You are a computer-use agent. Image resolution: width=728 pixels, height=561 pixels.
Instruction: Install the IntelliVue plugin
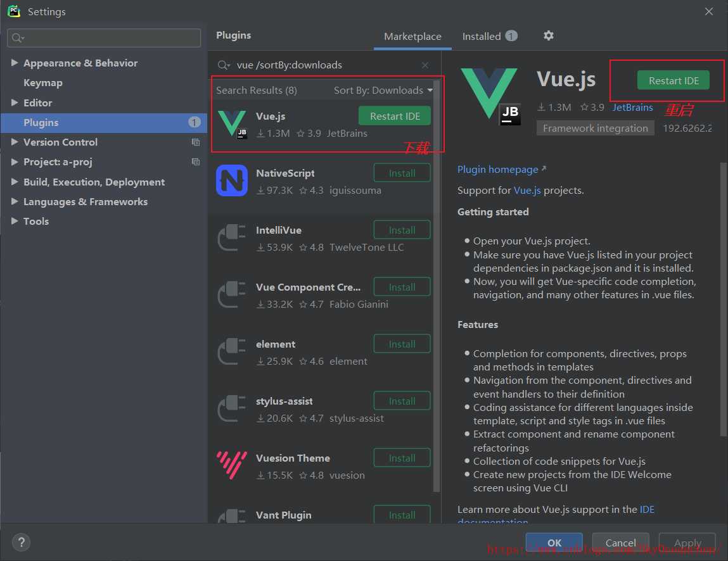point(402,230)
